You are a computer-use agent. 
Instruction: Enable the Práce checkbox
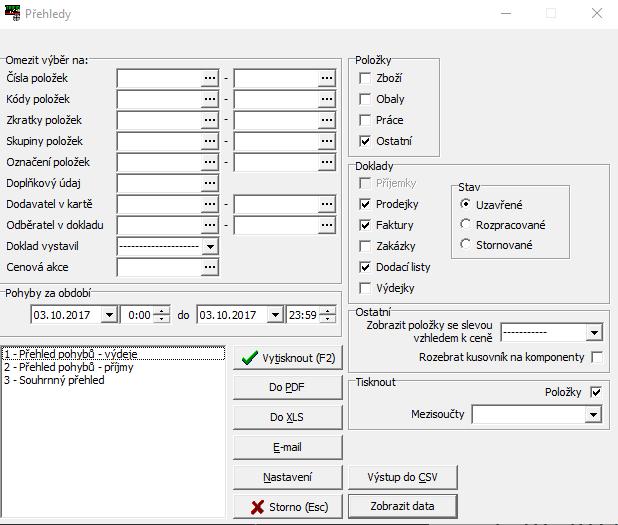pos(365,120)
